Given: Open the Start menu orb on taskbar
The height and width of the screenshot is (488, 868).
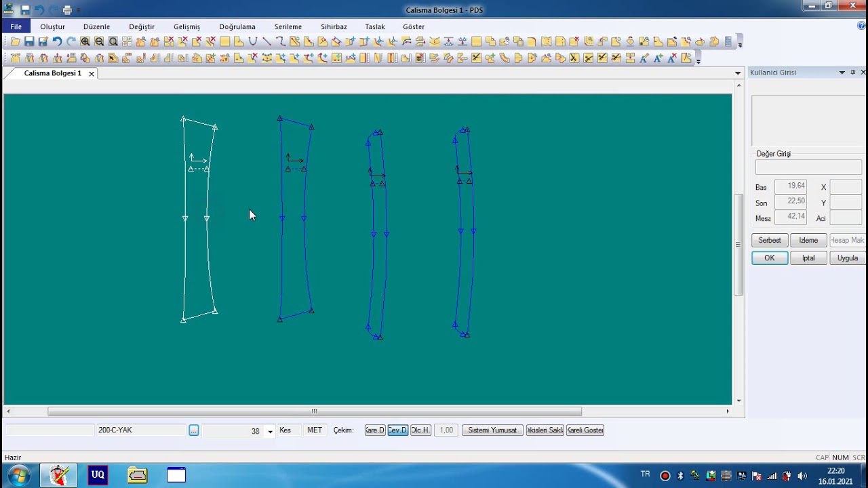Looking at the screenshot, I should (18, 475).
